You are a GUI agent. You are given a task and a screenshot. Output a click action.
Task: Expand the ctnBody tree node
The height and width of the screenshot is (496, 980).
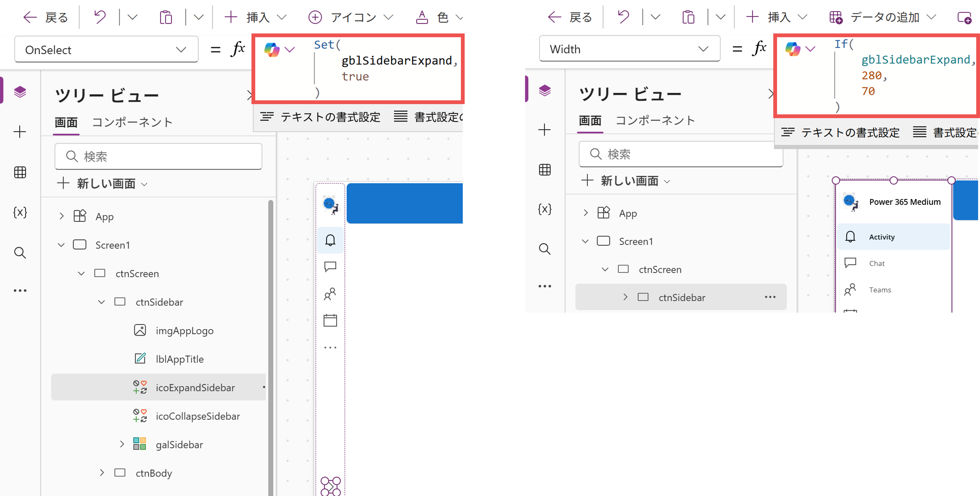click(x=102, y=473)
